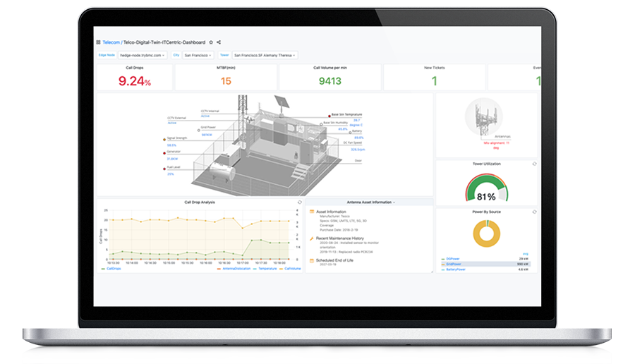The height and width of the screenshot is (364, 635).
Task: Open the City dropdown showing San Francisco
Action: click(x=199, y=55)
